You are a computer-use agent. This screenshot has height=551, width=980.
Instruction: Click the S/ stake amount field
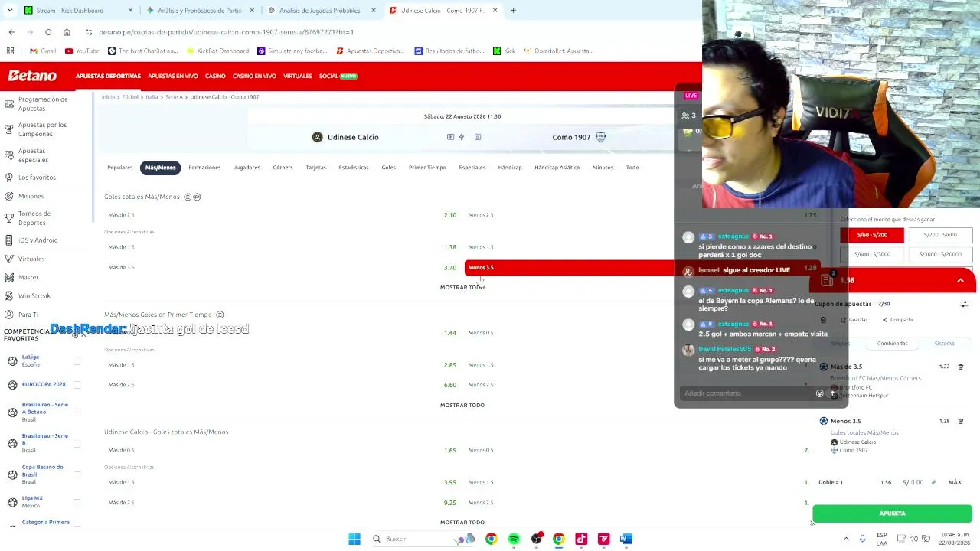[913, 482]
